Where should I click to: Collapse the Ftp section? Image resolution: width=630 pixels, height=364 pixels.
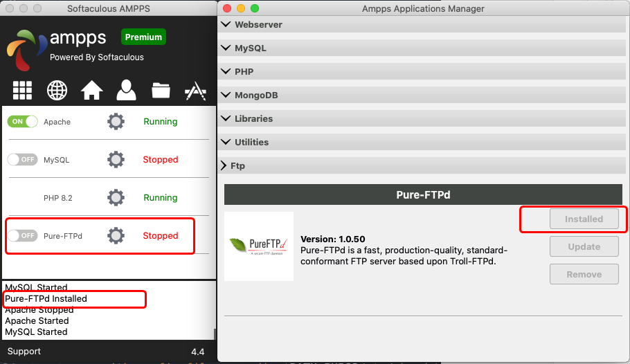pyautogui.click(x=422, y=165)
